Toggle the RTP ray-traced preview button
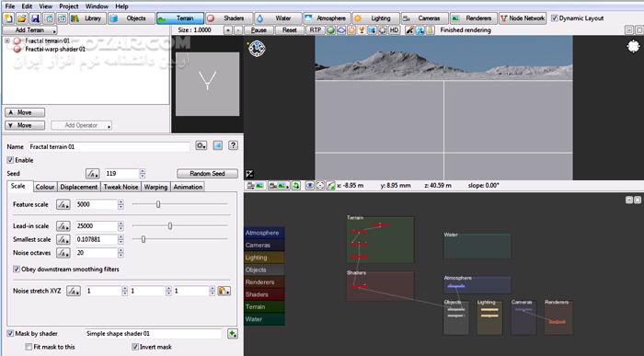The height and width of the screenshot is (356, 644). coord(315,30)
